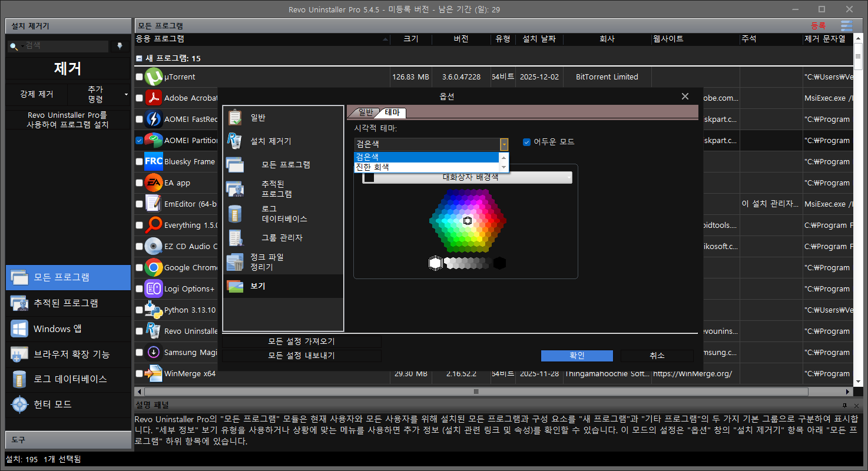This screenshot has width=868, height=471.
Task: Select the 보기 picture icon in options
Action: click(x=235, y=286)
